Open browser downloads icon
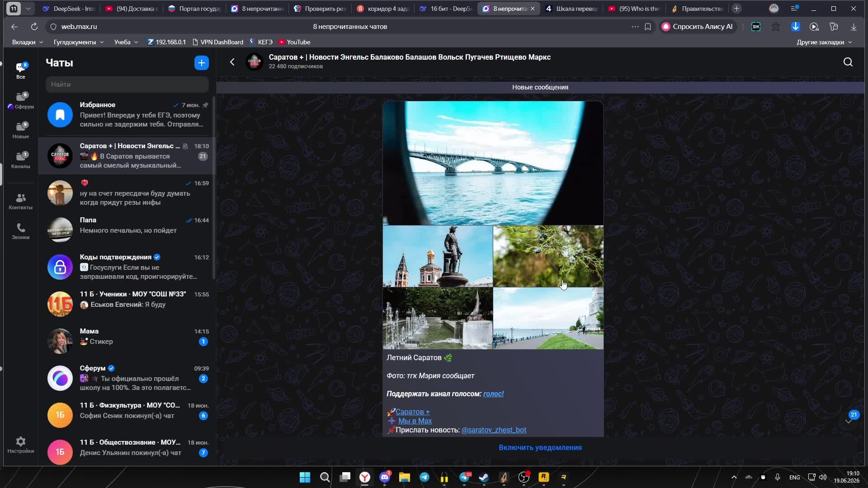 click(854, 27)
